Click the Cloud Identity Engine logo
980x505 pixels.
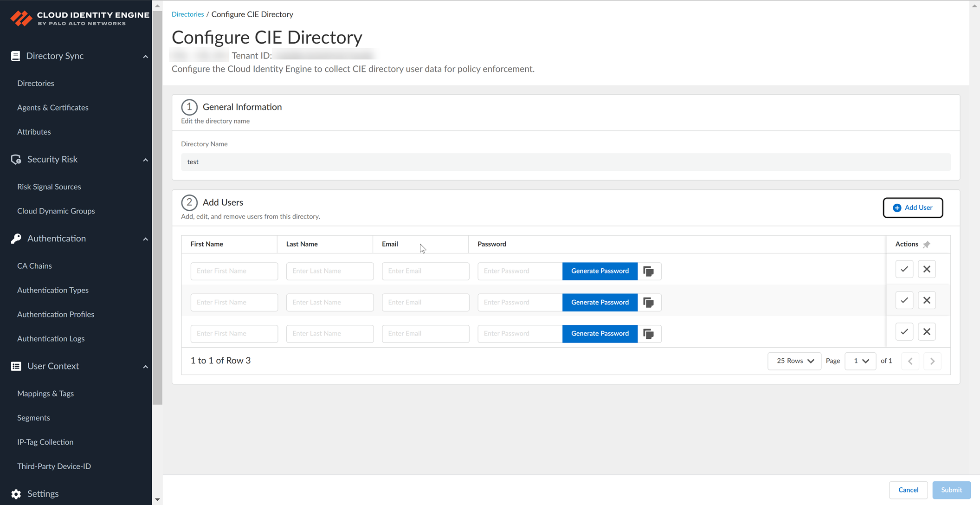click(80, 18)
